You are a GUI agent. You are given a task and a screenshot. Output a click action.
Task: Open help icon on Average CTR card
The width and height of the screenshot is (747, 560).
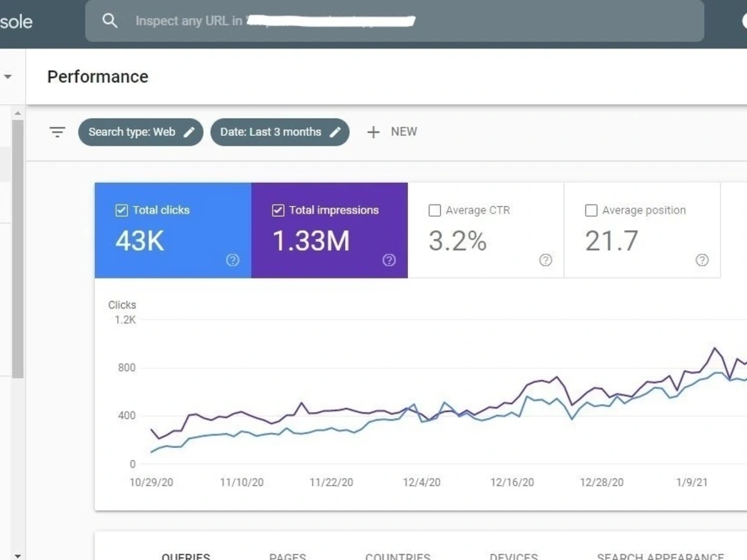point(545,260)
